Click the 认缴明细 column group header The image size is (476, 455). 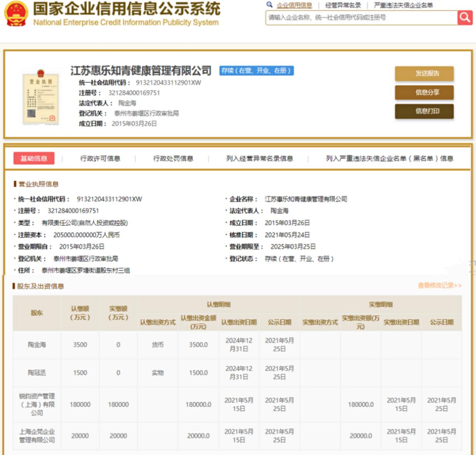click(x=219, y=304)
